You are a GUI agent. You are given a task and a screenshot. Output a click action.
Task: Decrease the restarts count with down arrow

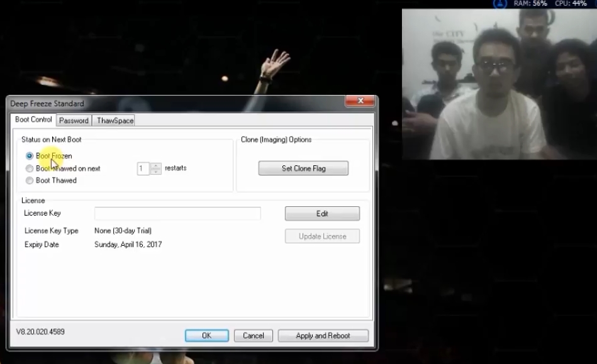[156, 172]
